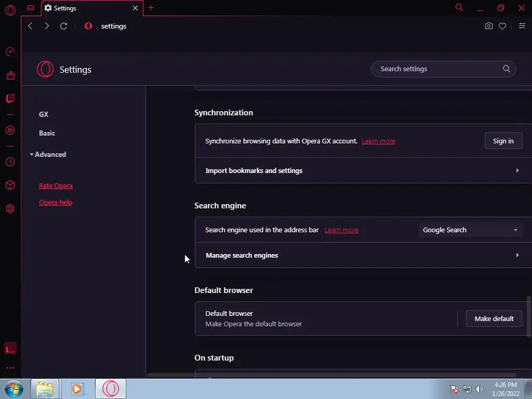Open network status tray icon
The image size is (532, 399).
[467, 389]
